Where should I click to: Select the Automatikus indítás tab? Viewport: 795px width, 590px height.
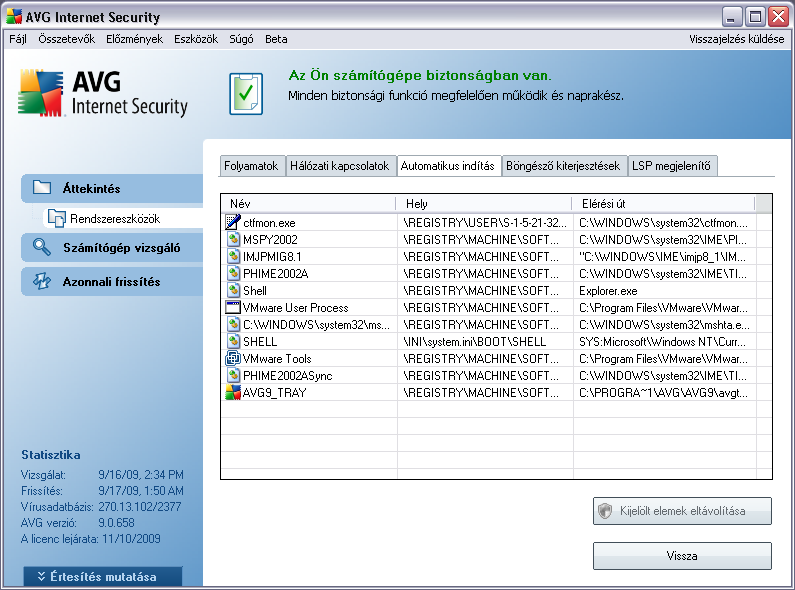(x=448, y=166)
